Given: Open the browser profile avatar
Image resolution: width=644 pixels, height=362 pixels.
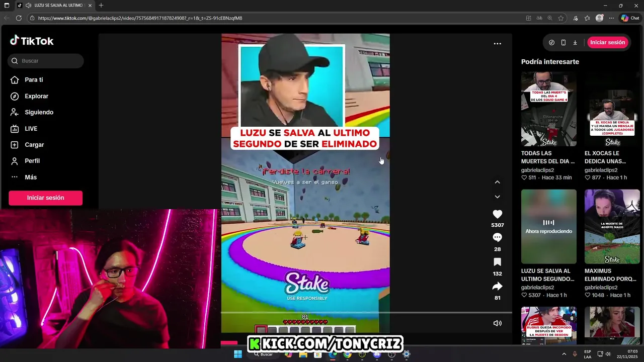Looking at the screenshot, I should pyautogui.click(x=599, y=18).
